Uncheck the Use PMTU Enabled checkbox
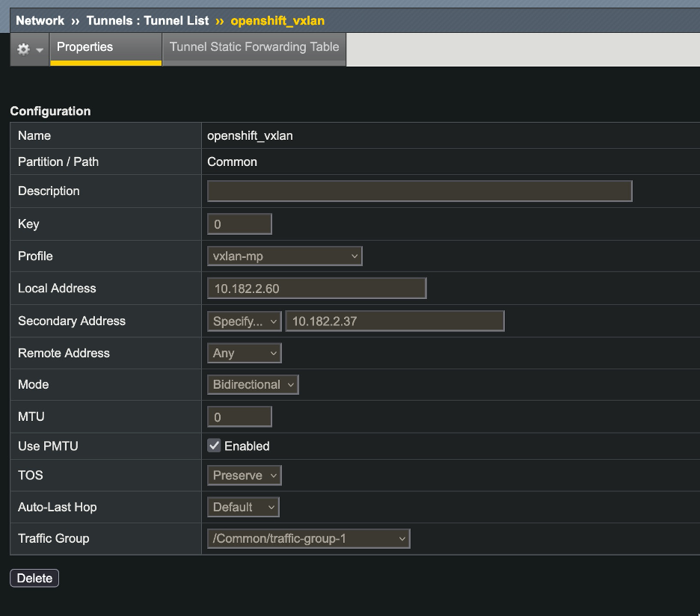The height and width of the screenshot is (616, 700). pos(215,446)
